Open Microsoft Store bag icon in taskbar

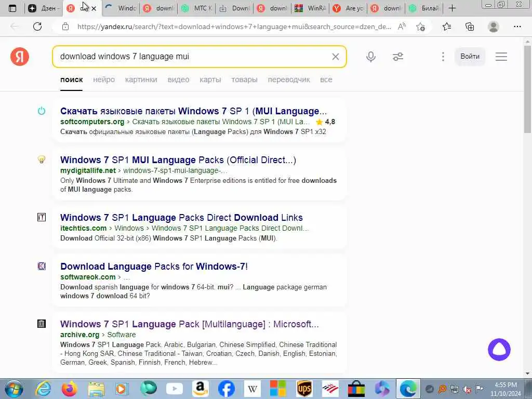(356, 389)
